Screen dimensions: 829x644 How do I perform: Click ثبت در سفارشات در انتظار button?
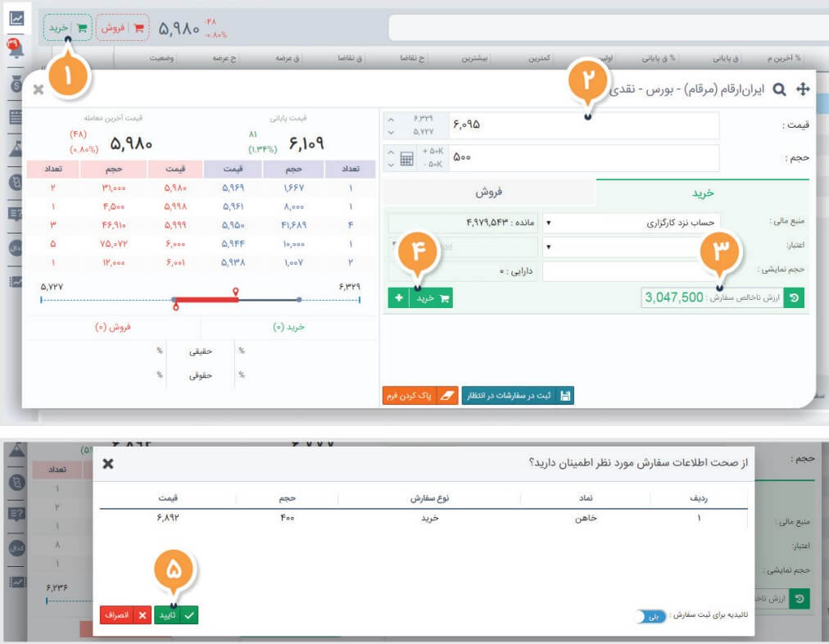tap(518, 396)
